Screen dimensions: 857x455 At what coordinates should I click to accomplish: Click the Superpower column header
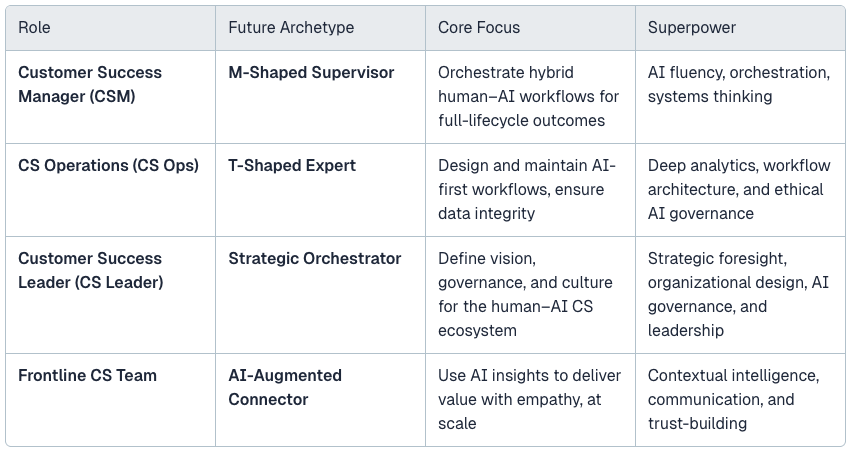(x=740, y=28)
